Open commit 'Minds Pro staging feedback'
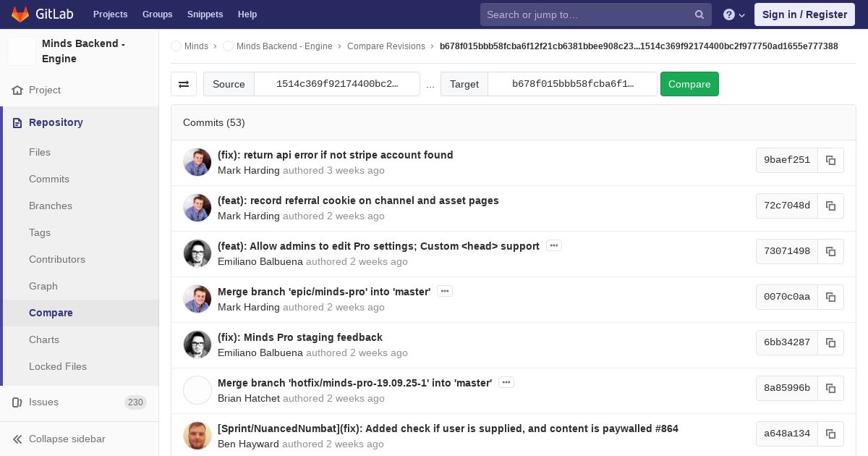The width and height of the screenshot is (868, 456). click(x=300, y=337)
